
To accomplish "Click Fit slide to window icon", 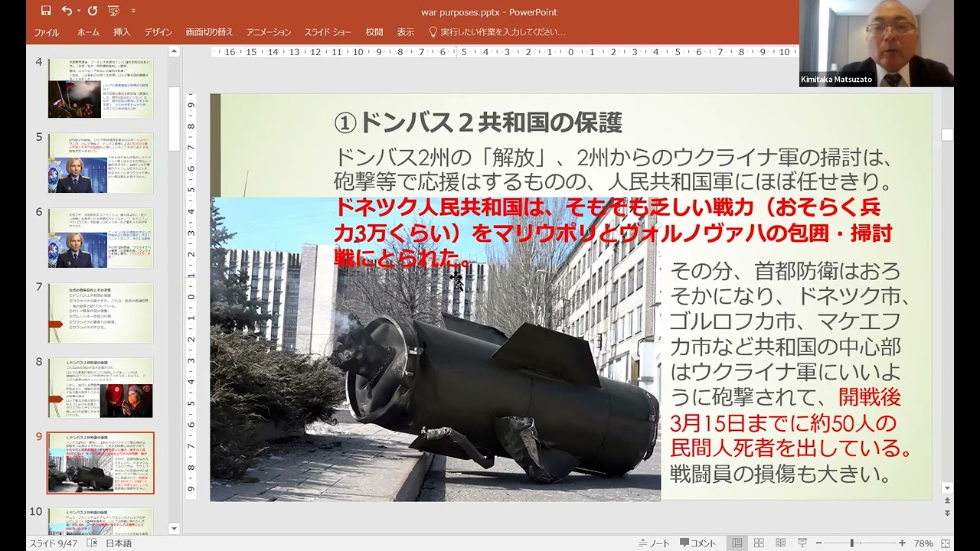I will 945,543.
